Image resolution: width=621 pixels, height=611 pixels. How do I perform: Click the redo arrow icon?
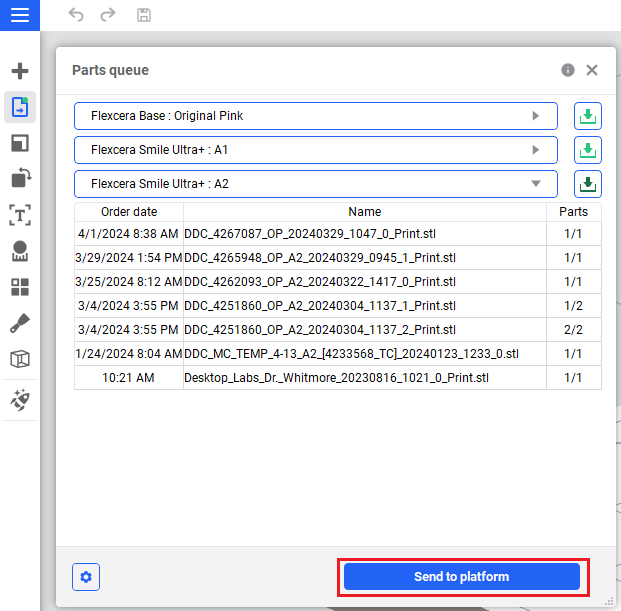108,15
